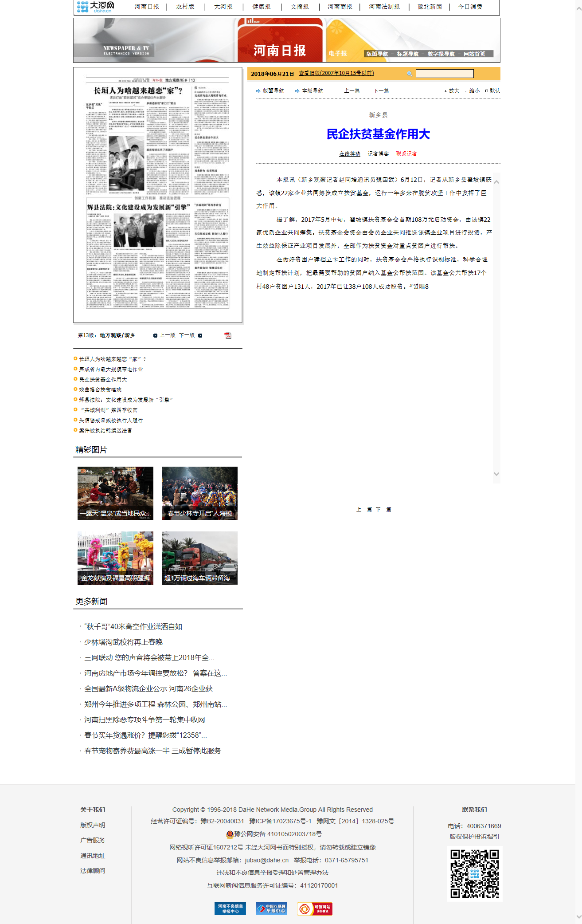The width and height of the screenshot is (582, 924).
Task: Open news 少林塔沟武校将再上春晚
Action: [124, 642]
